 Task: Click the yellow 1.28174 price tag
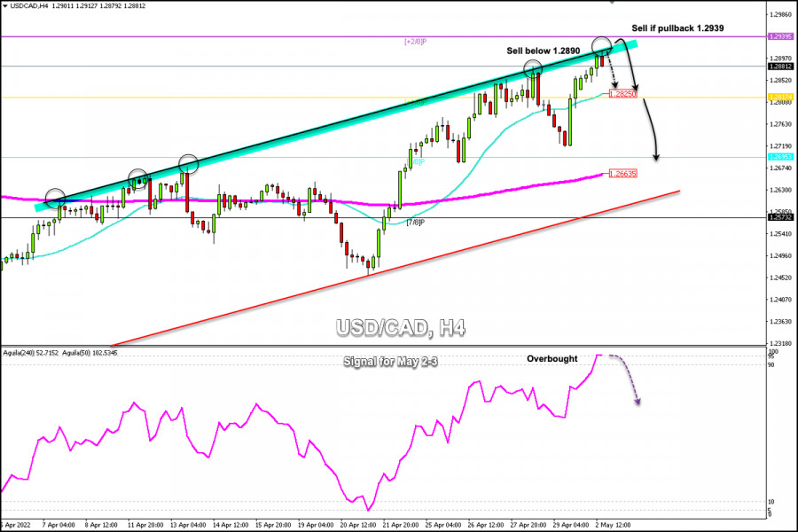(780, 97)
